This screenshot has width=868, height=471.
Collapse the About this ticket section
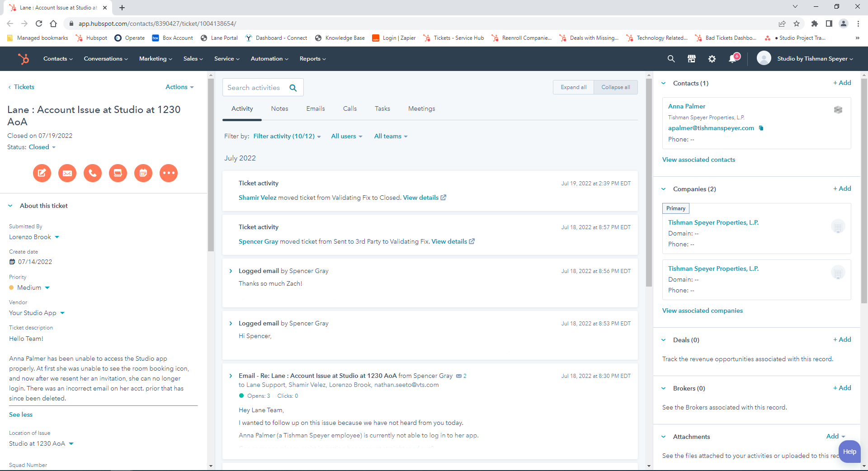click(x=10, y=206)
